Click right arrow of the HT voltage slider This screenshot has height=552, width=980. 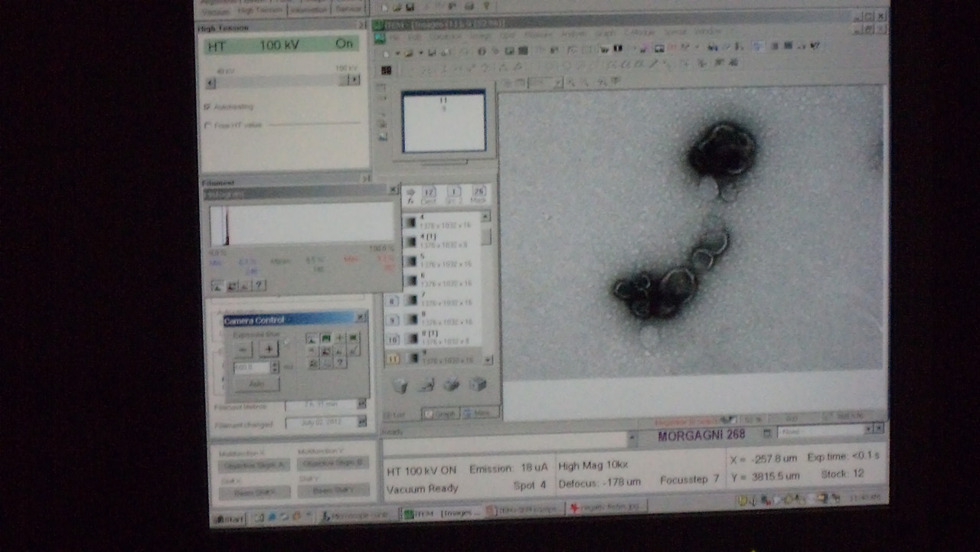(x=354, y=80)
